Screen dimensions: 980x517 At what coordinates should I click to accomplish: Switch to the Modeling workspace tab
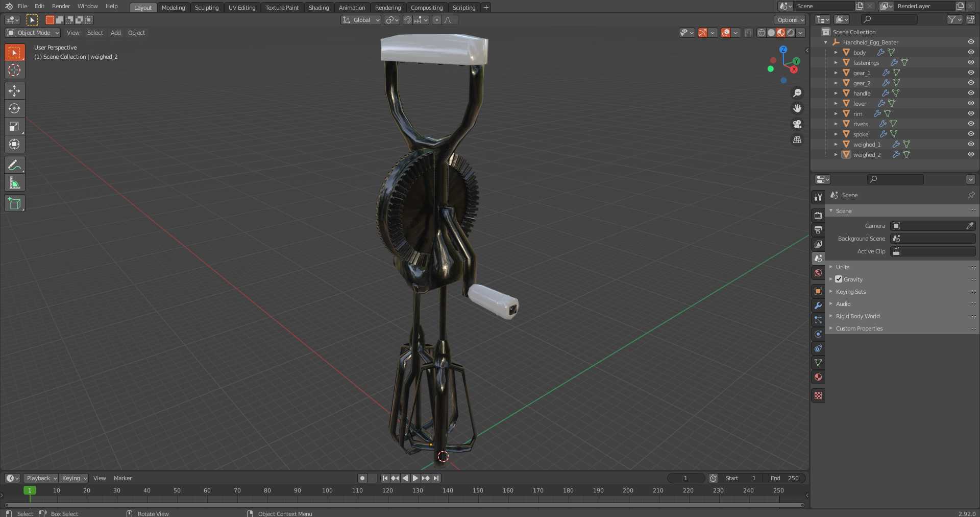coord(173,8)
